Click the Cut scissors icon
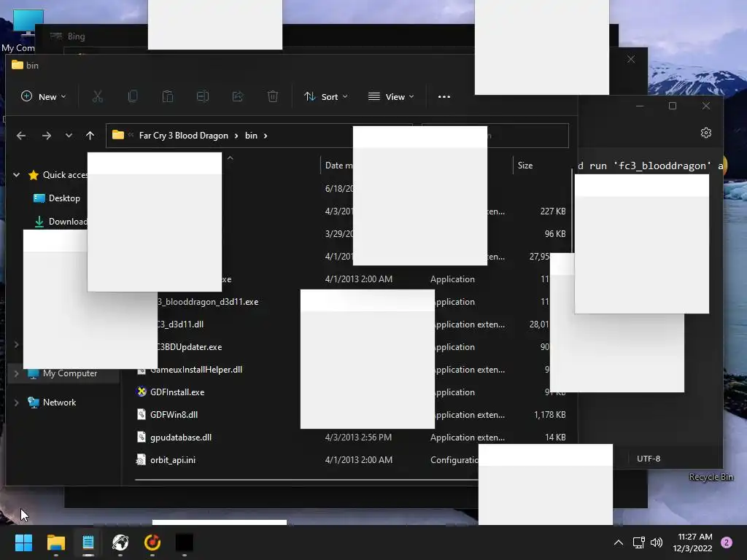The width and height of the screenshot is (747, 560). coord(98,97)
